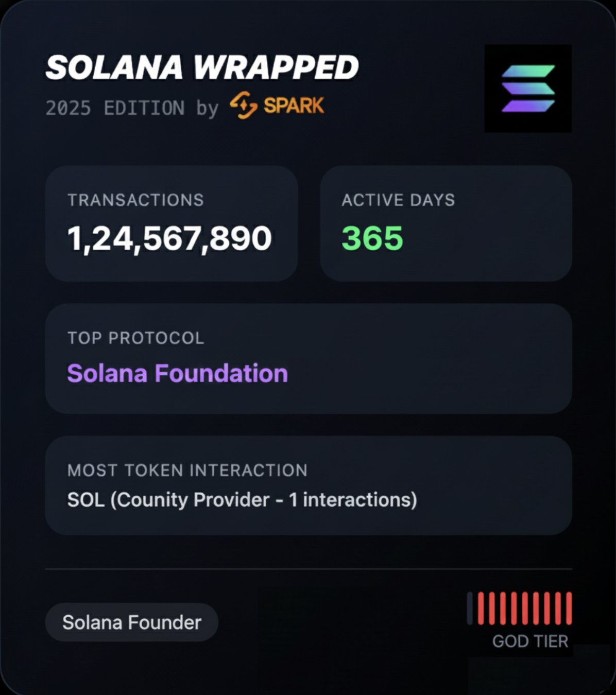
Task: Click the GOD TIER label
Action: coord(530,641)
